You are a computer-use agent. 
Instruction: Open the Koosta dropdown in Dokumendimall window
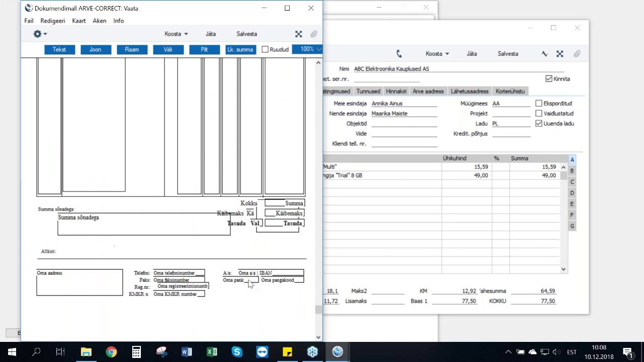click(176, 34)
